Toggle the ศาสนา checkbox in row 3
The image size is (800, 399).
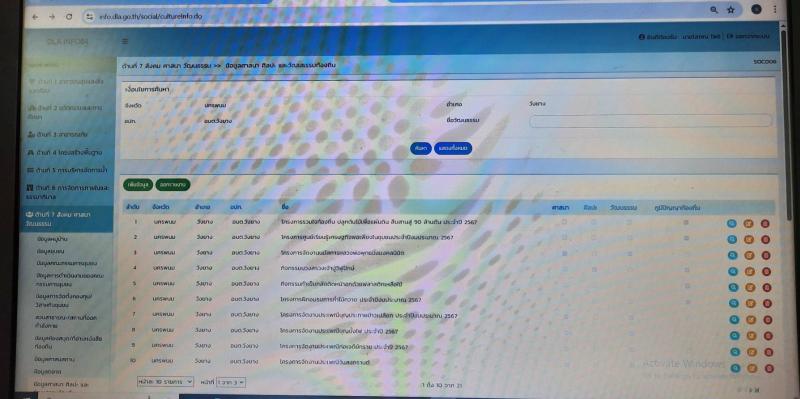pyautogui.click(x=565, y=253)
